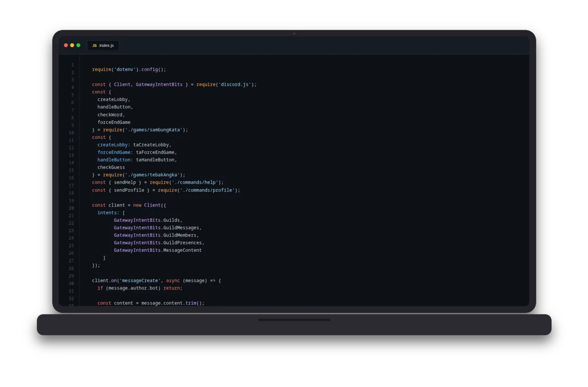Click the checkWord identifier
The image size is (588, 387).
click(110, 115)
